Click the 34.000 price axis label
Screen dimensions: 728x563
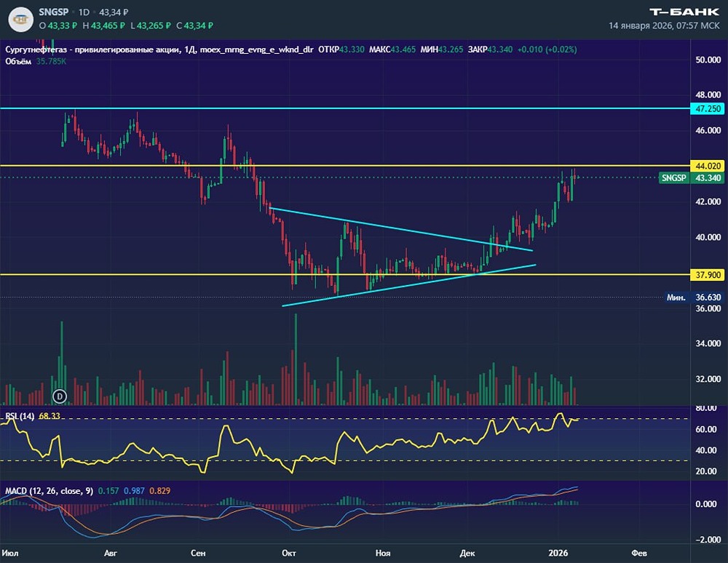click(708, 343)
